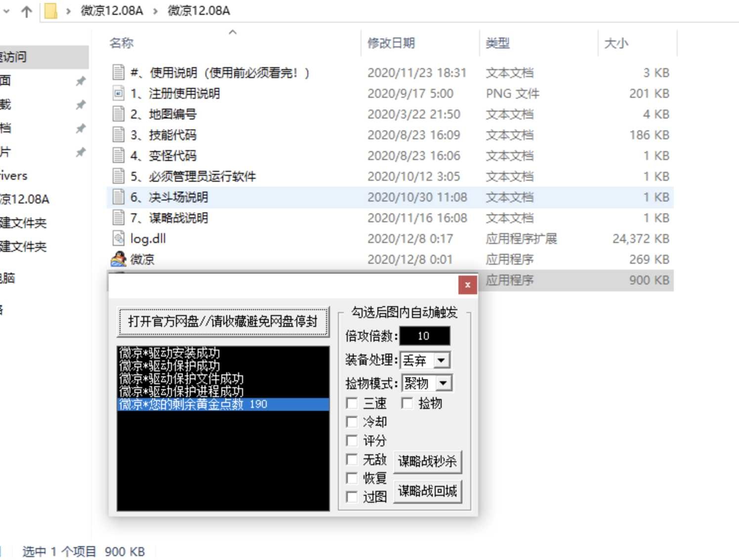
Task: Toggle the 过图 checkbox
Action: click(x=352, y=497)
